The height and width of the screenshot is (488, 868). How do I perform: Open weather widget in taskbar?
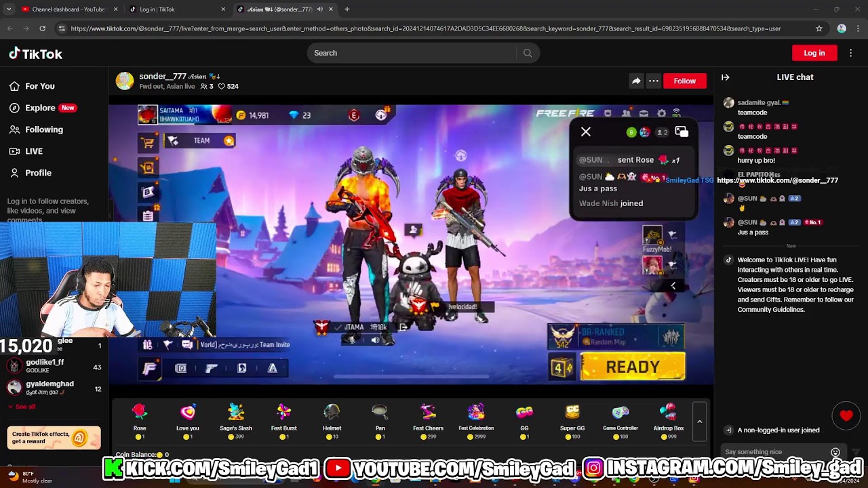(31, 477)
